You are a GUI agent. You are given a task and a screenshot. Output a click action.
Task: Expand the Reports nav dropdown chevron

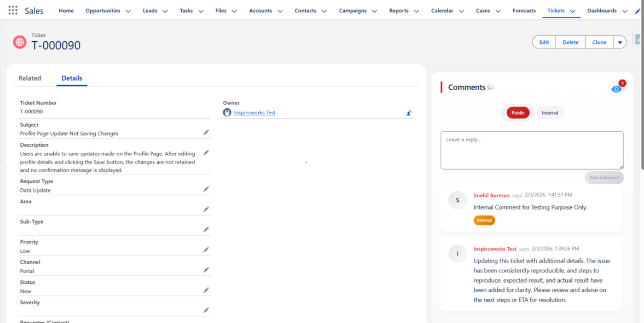416,11
